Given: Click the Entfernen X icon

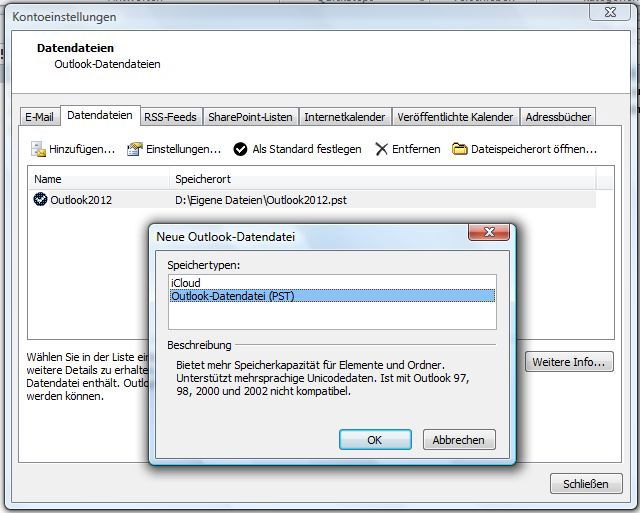Looking at the screenshot, I should coord(381,149).
